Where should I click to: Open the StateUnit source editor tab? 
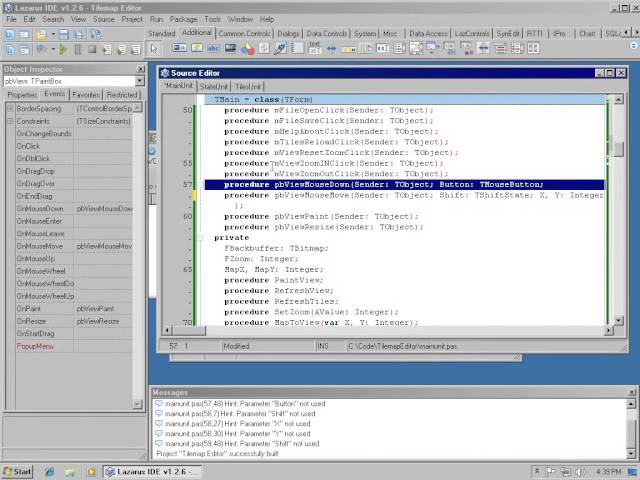(213, 86)
